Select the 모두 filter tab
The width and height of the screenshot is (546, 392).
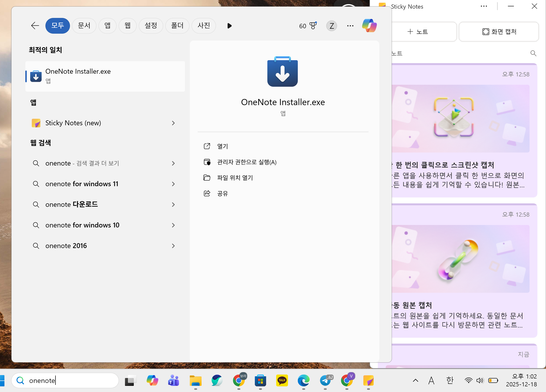(58, 26)
